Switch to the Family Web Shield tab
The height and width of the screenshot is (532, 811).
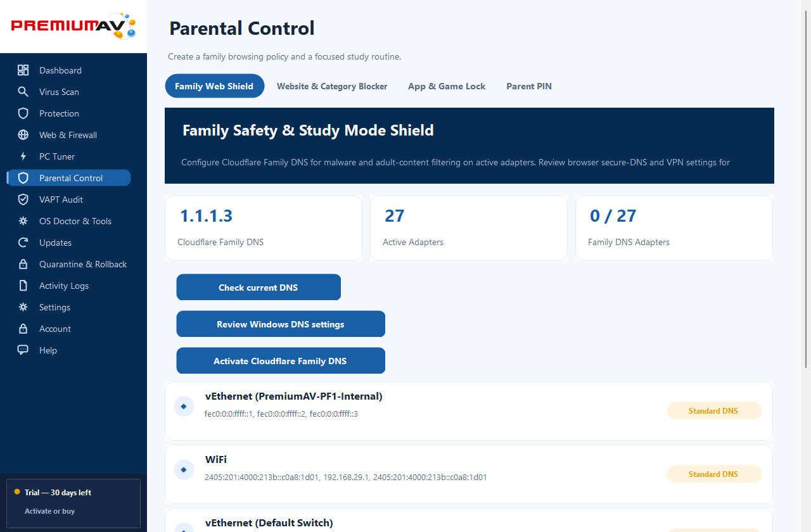(214, 86)
